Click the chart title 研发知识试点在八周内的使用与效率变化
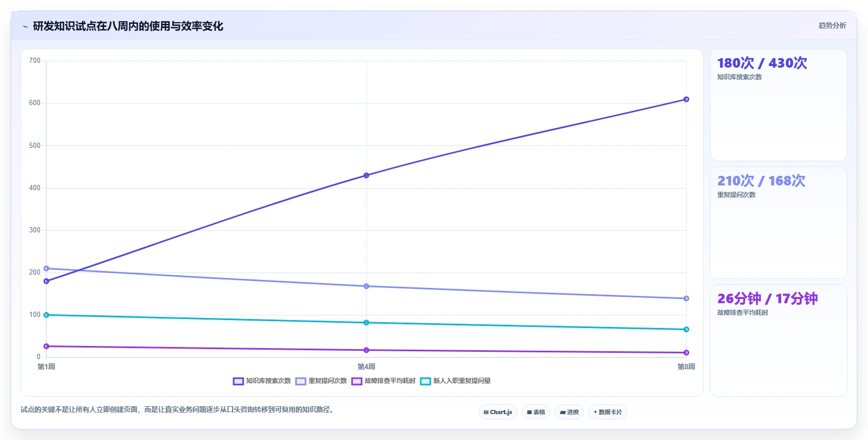 (x=128, y=26)
